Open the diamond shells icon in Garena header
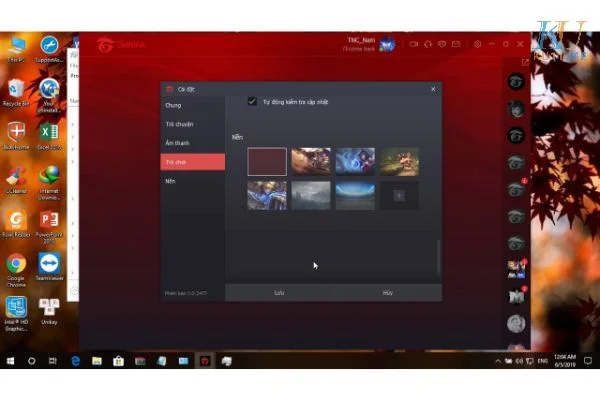This screenshot has width=600, height=400. coord(442,44)
